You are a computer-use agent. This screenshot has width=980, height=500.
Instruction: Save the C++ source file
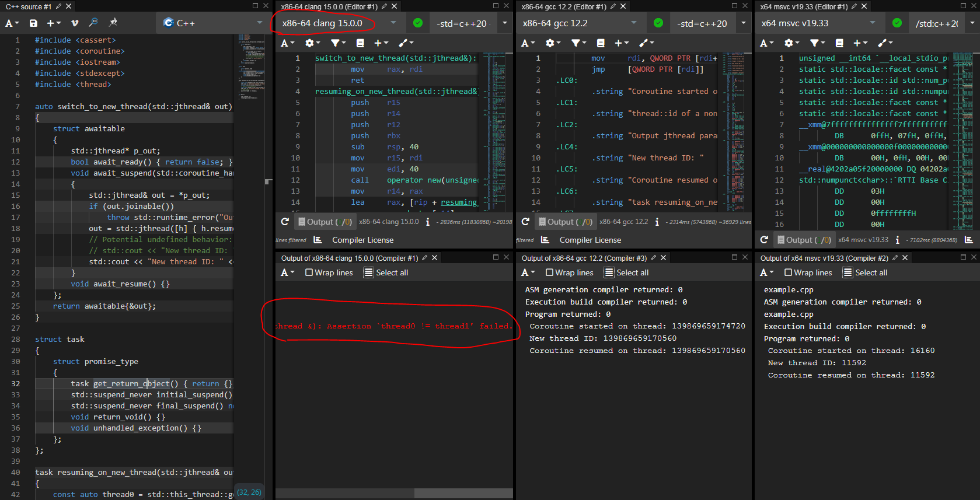pyautogui.click(x=33, y=23)
